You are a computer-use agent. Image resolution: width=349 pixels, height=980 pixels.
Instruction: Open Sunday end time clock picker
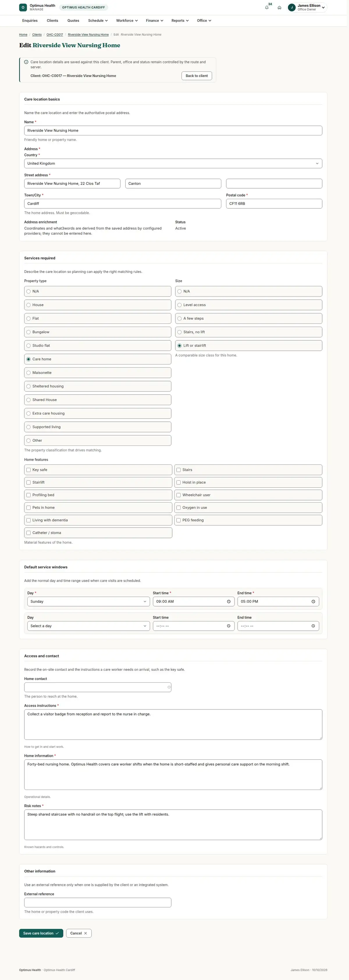pyautogui.click(x=313, y=602)
